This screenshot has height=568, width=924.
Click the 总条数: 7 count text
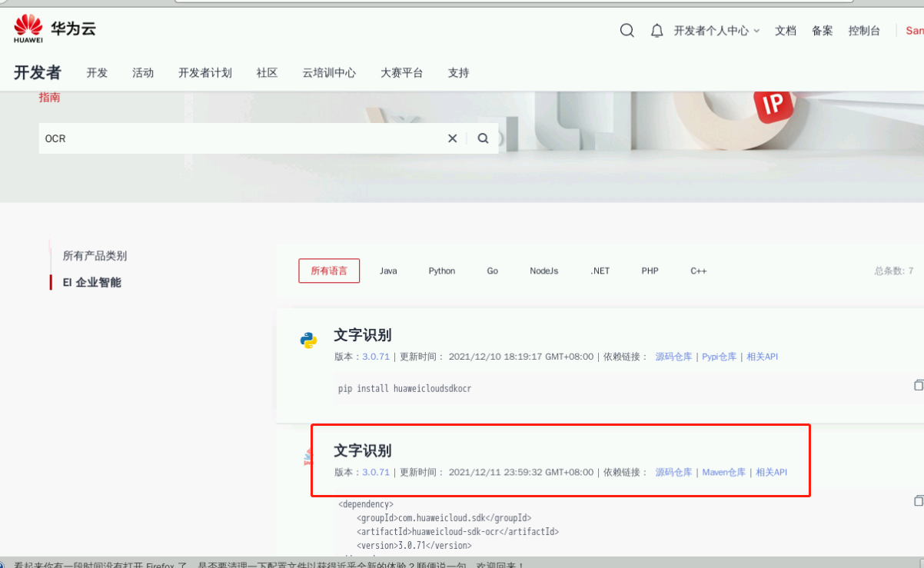(x=894, y=271)
